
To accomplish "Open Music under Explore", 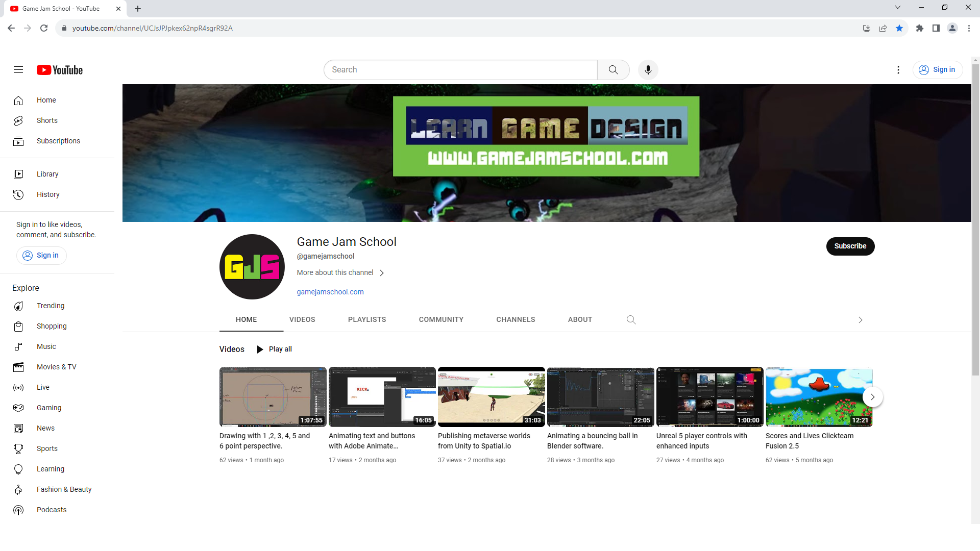I will pos(57,347).
